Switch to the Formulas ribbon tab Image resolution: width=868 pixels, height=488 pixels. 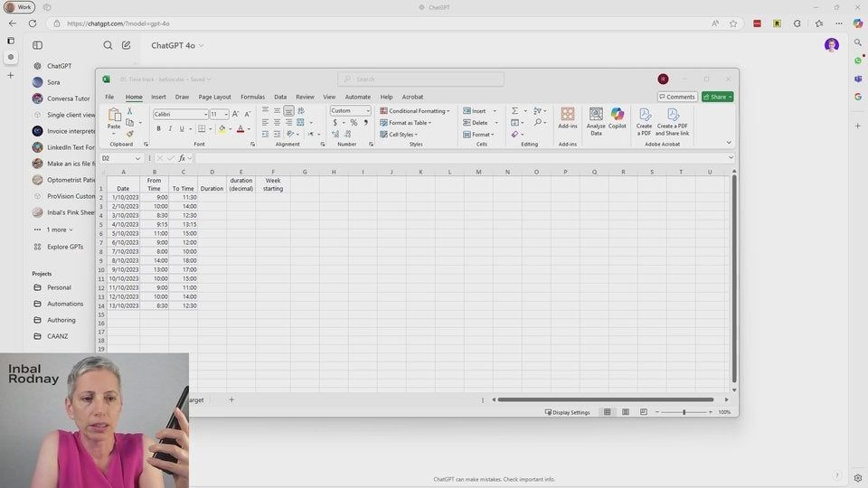(x=252, y=97)
